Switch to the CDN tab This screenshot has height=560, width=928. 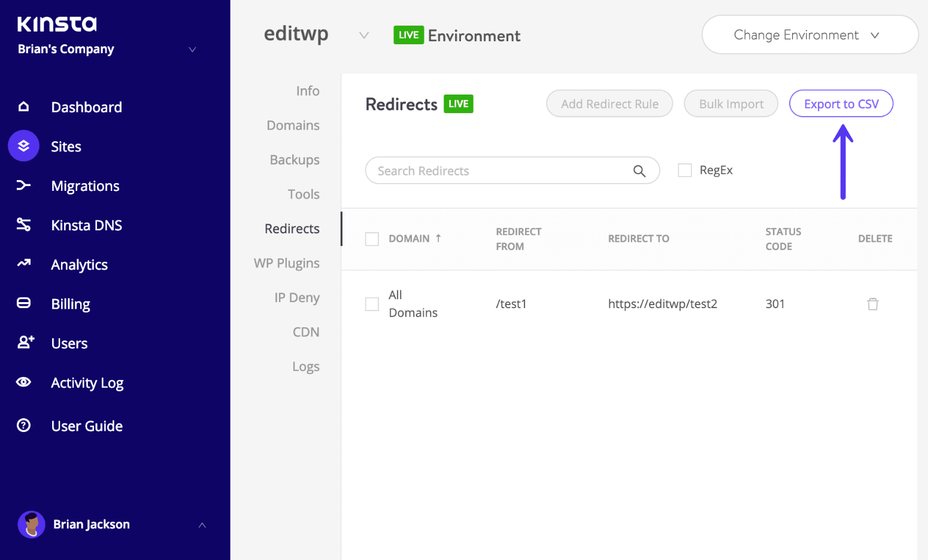tap(306, 332)
